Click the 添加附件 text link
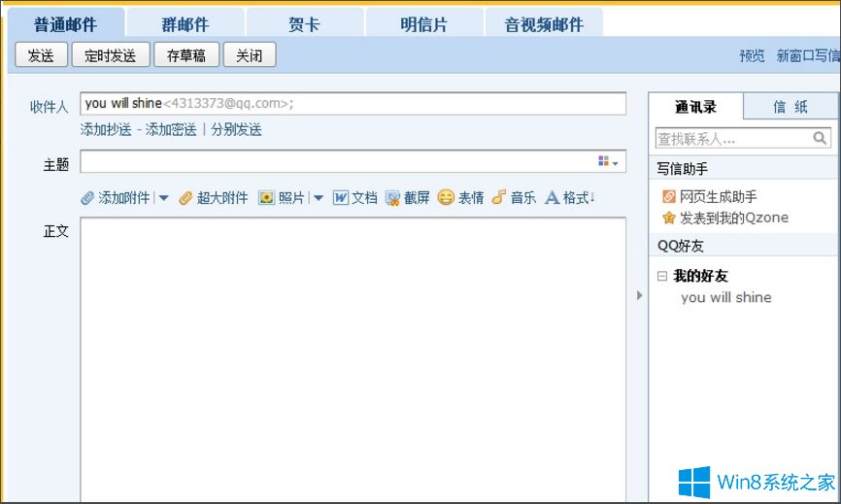This screenshot has height=504, width=841. [x=124, y=198]
